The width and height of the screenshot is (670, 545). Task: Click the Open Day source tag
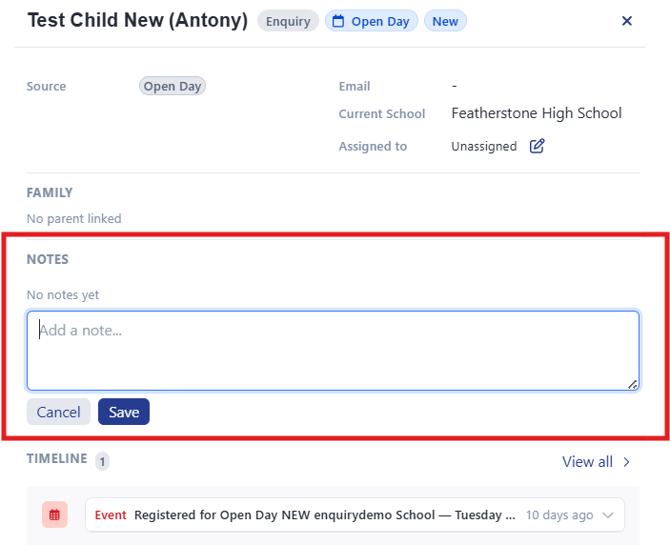click(172, 86)
